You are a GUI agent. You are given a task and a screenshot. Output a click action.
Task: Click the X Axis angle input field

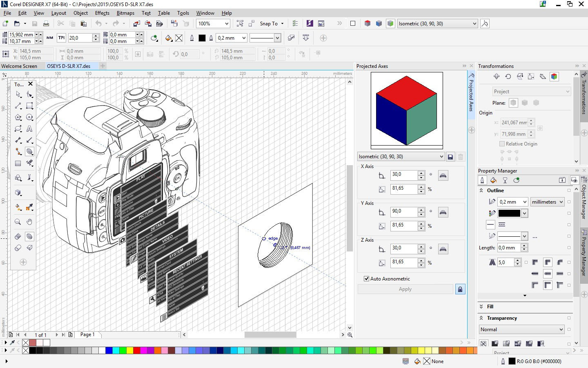click(x=404, y=175)
